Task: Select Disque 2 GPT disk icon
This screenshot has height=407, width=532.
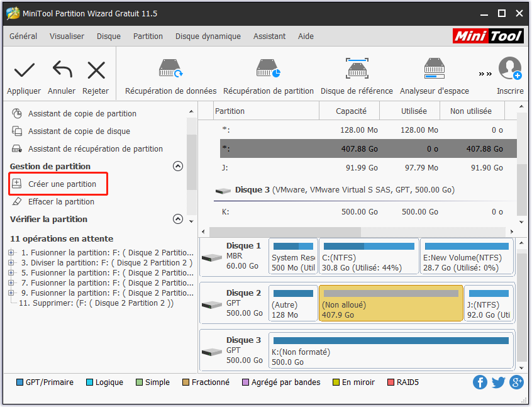Action: (212, 305)
